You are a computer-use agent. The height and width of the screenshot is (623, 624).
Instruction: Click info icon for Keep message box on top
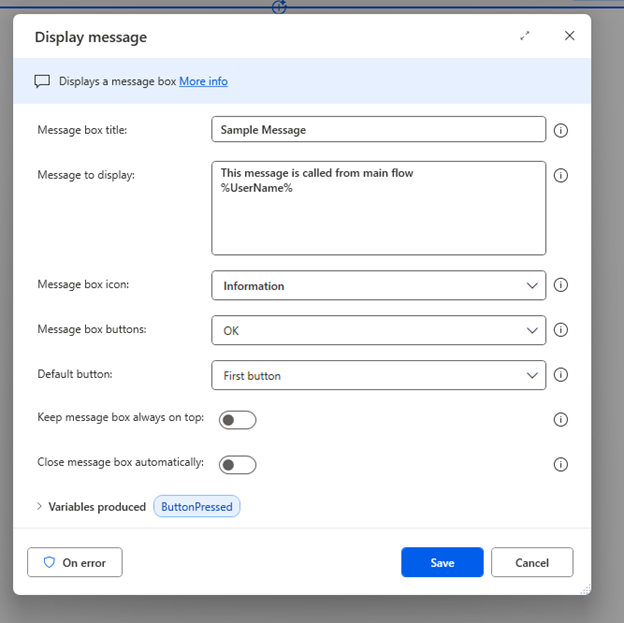[x=561, y=420]
